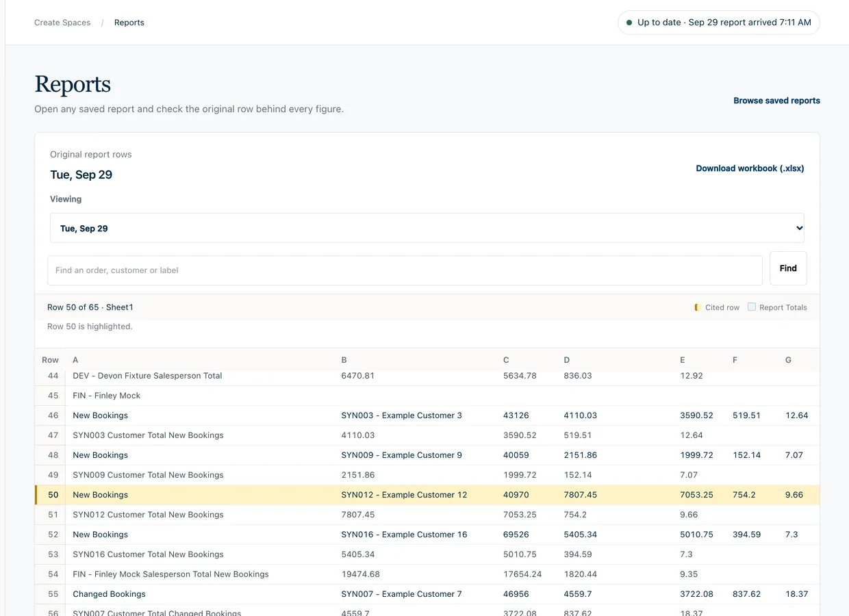Click the Row column header
This screenshot has width=849, height=616.
[x=50, y=360]
